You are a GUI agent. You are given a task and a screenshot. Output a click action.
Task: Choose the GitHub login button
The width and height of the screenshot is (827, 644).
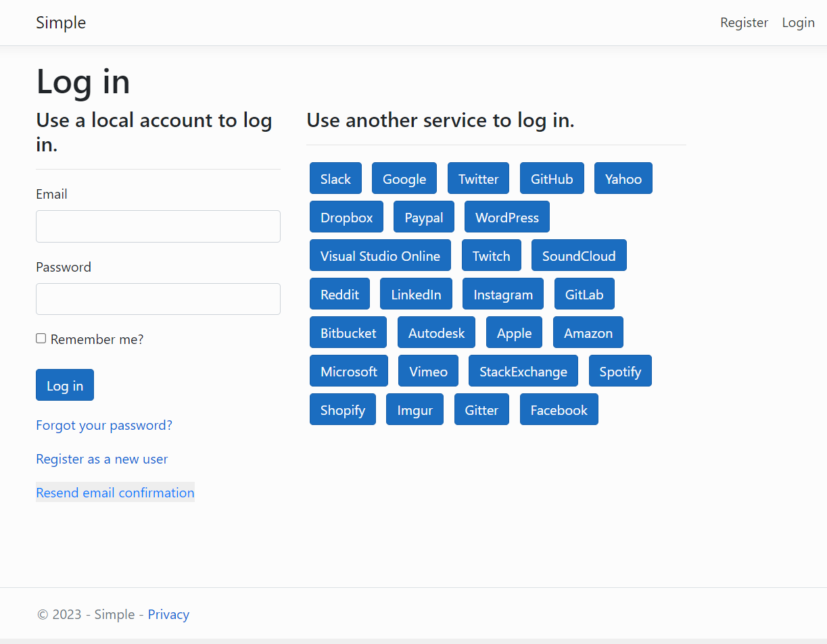tap(552, 178)
